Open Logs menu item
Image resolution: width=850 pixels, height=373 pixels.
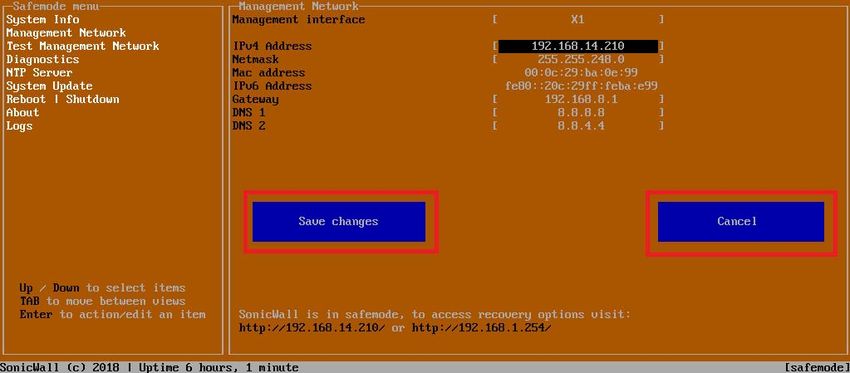coord(20,126)
